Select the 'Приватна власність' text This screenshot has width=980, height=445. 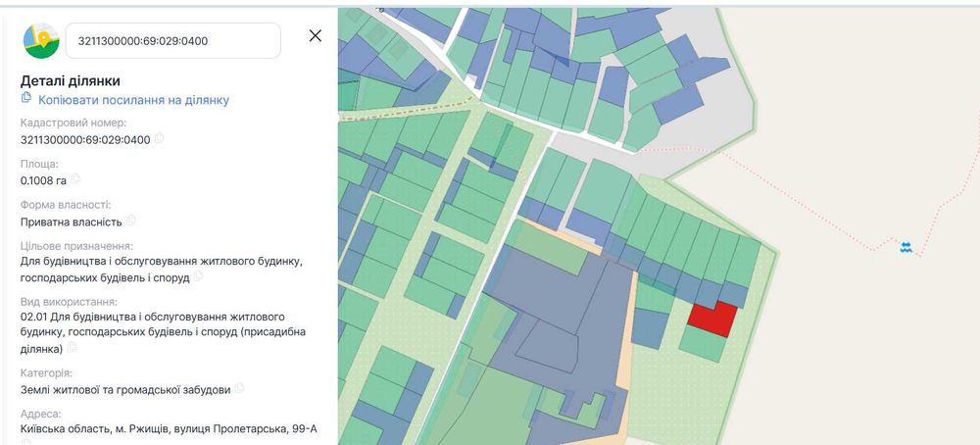(x=72, y=222)
